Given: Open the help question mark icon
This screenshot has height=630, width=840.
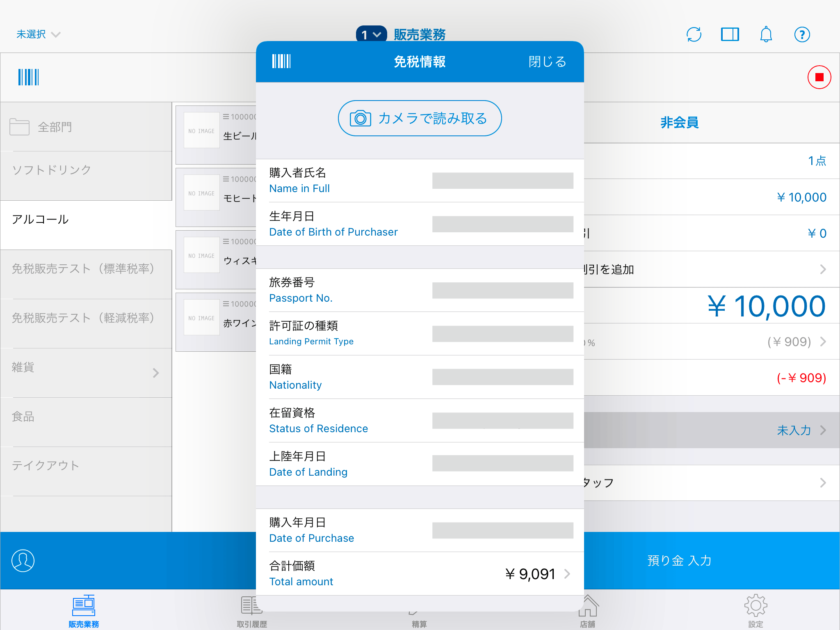Looking at the screenshot, I should click(x=802, y=34).
